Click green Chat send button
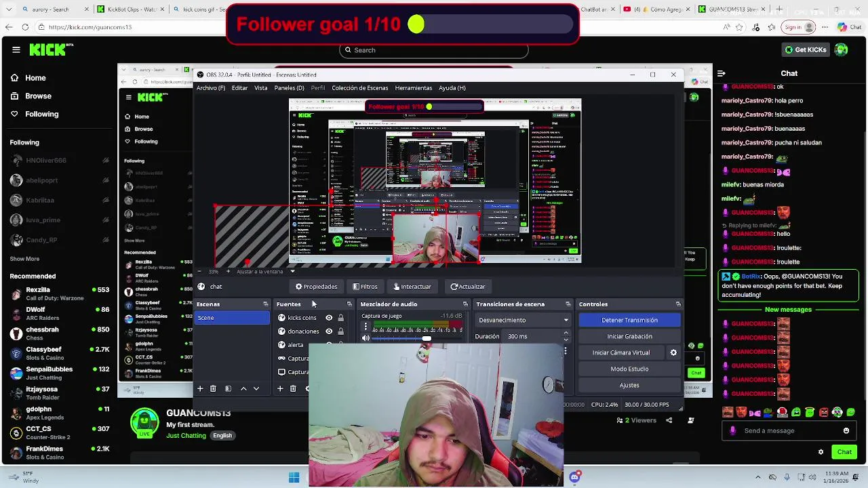Image resolution: width=868 pixels, height=488 pixels. [x=844, y=452]
